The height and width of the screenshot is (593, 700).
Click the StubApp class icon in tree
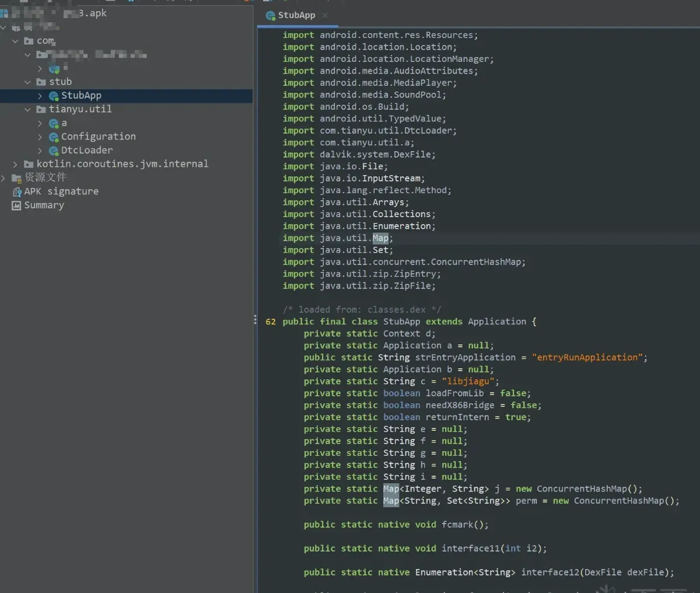point(54,96)
